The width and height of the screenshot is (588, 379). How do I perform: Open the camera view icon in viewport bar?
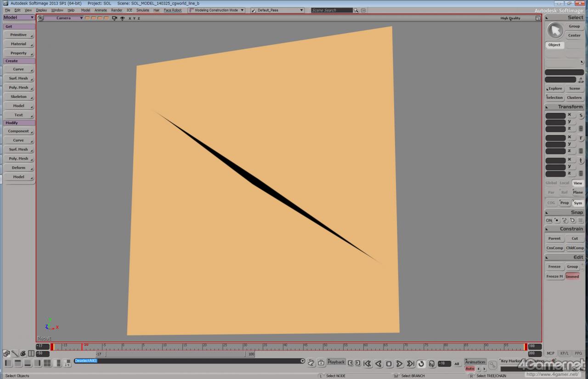coord(115,18)
